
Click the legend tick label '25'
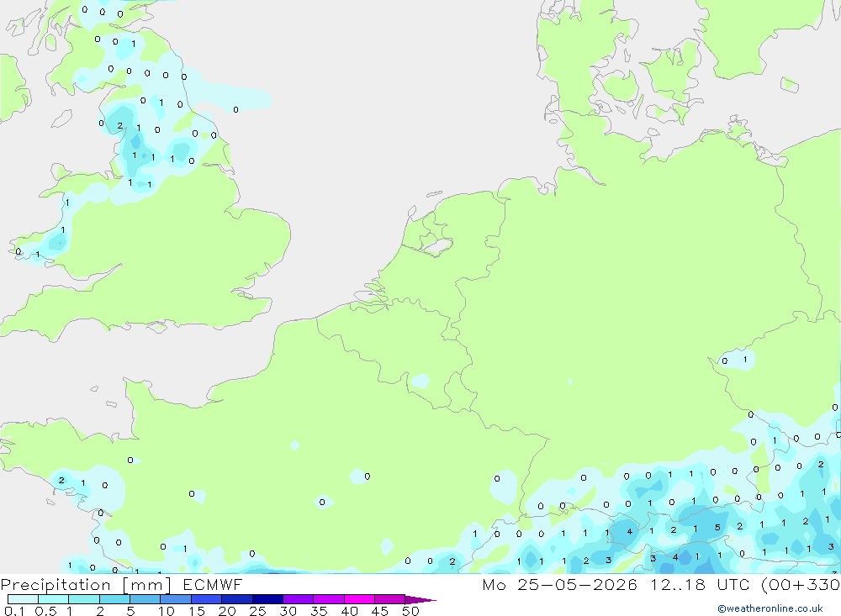pyautogui.click(x=257, y=611)
